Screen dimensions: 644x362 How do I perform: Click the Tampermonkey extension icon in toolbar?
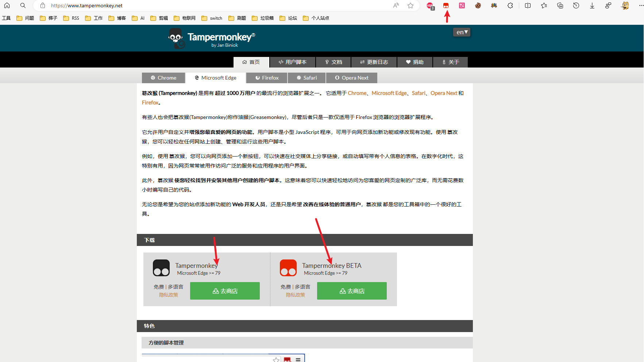446,5
